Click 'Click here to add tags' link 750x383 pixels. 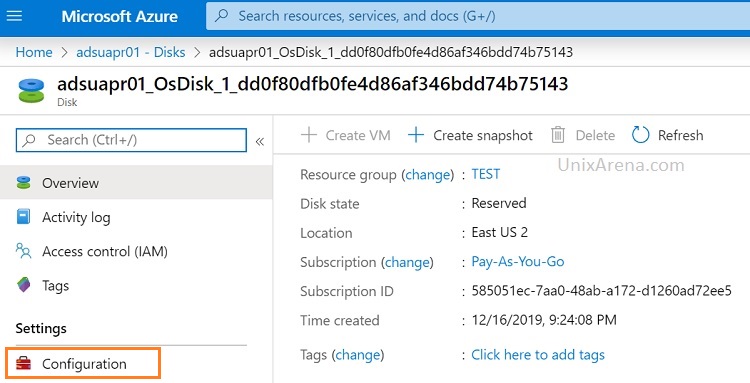pyautogui.click(x=538, y=355)
